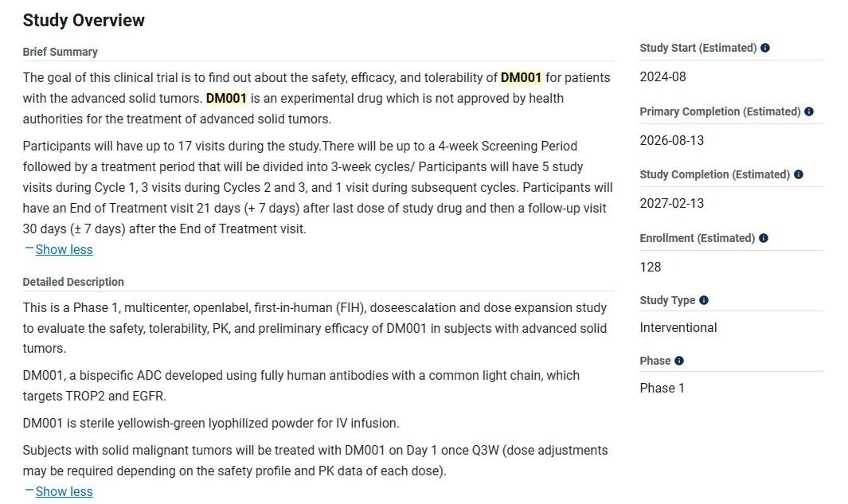Select the Brief Summary section heading
Image resolution: width=848 pixels, height=504 pixels.
[61, 52]
